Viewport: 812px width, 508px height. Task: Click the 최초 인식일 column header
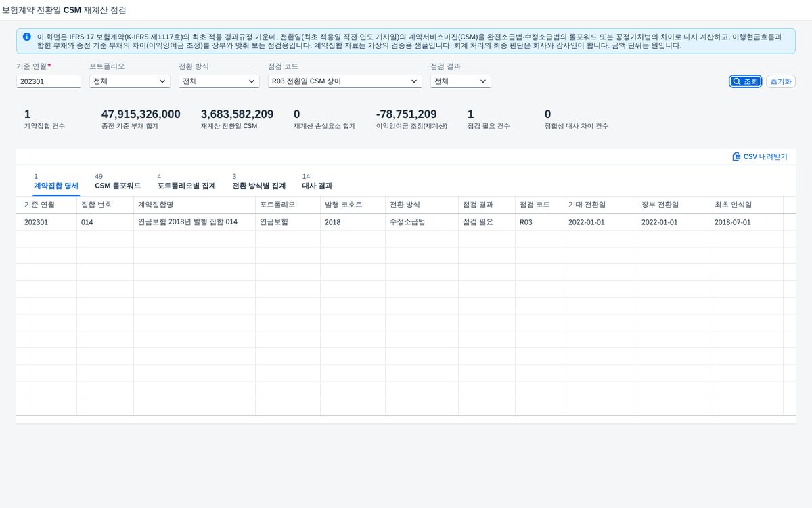tap(747, 205)
